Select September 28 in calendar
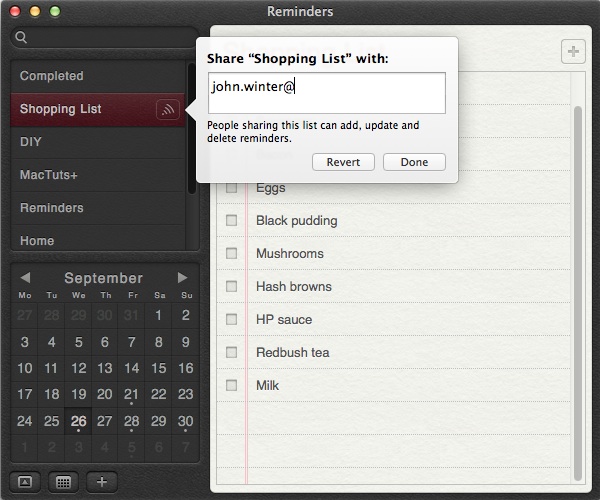The height and width of the screenshot is (500, 600). tap(131, 421)
